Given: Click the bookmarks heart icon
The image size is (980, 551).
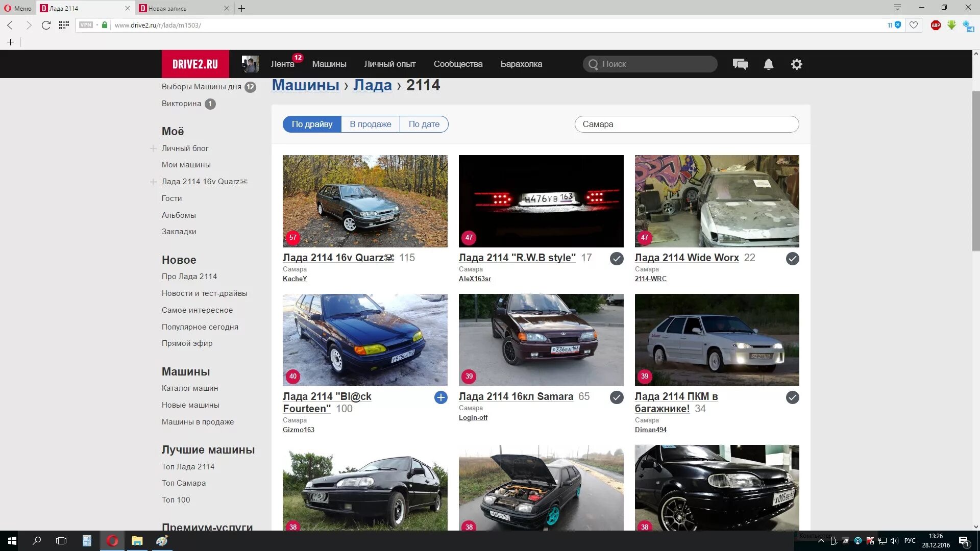Looking at the screenshot, I should point(913,25).
